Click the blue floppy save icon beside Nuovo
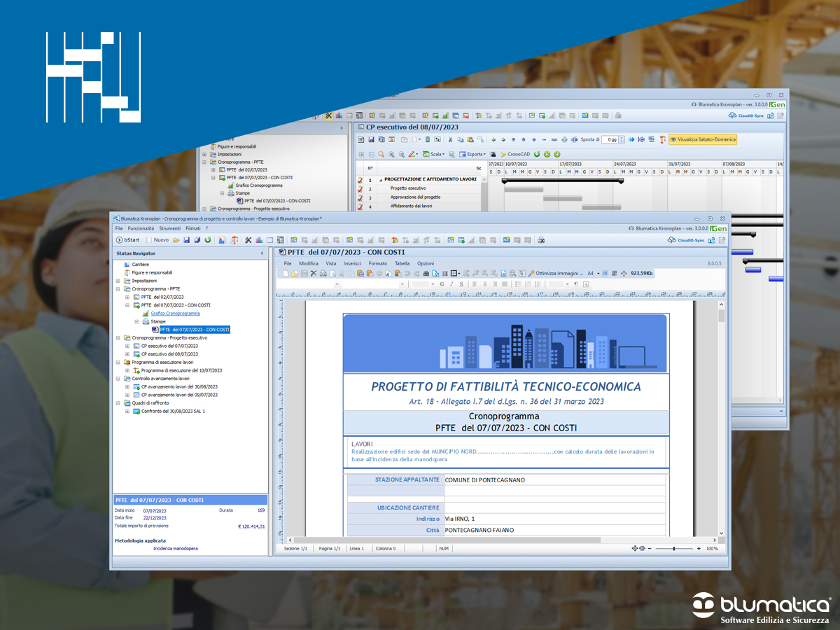This screenshot has width=840, height=630. pos(187,240)
